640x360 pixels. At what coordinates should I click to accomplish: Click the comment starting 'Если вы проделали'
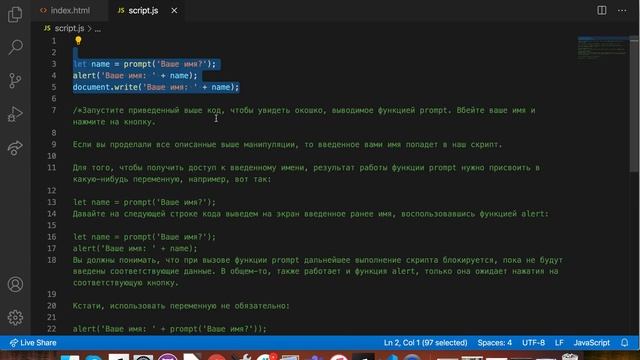tap(287, 144)
